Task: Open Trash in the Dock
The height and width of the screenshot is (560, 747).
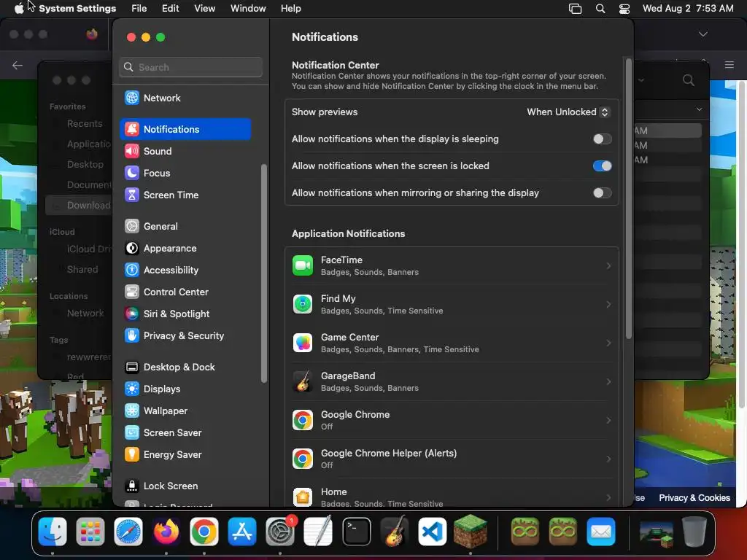Action: pos(694,532)
